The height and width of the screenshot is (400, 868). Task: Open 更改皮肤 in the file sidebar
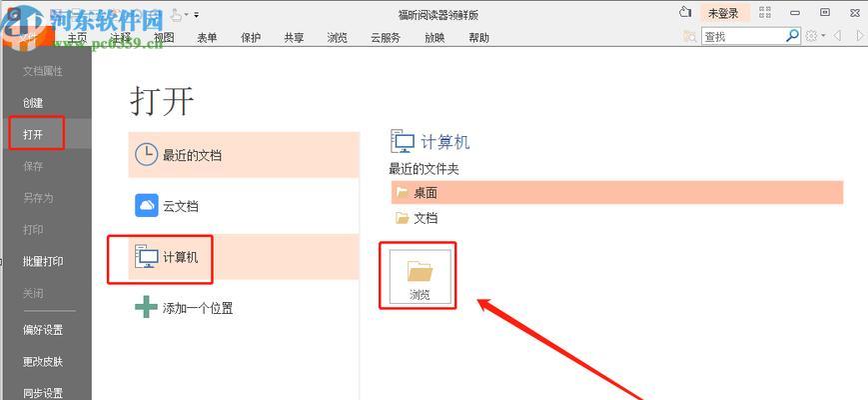[43, 361]
